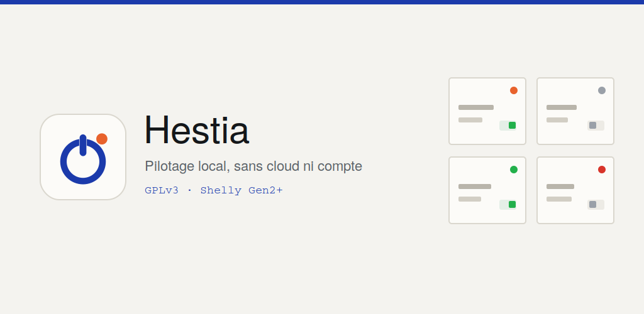The image size is (644, 314).
Task: Turn off the toggle on the green-dot card
Action: [x=508, y=205]
